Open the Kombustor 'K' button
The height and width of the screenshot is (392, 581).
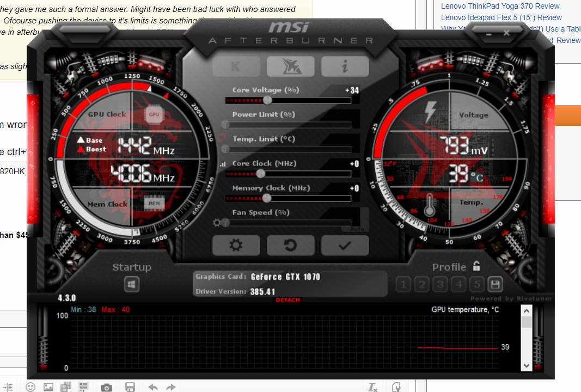[236, 66]
